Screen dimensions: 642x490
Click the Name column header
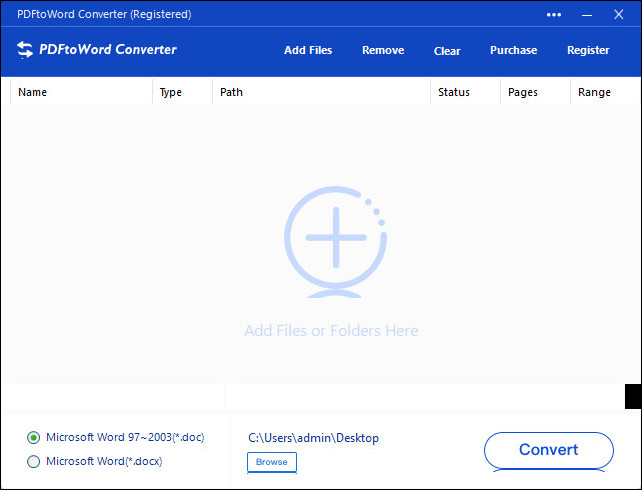[81, 92]
